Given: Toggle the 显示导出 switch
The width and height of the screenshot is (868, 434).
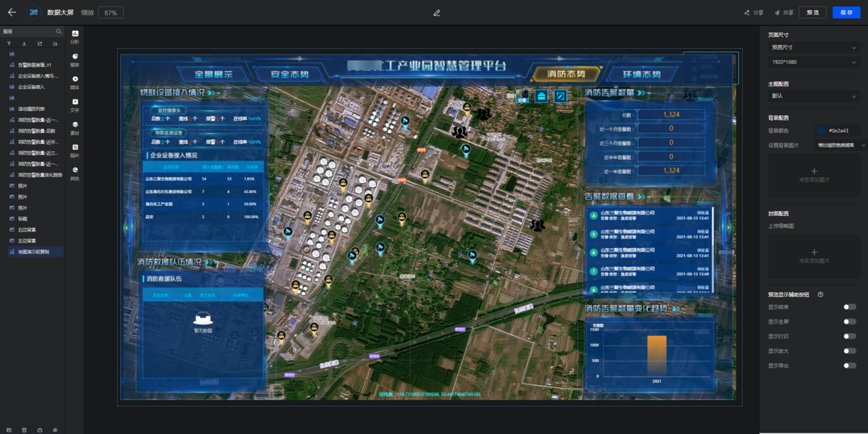Looking at the screenshot, I should [849, 366].
